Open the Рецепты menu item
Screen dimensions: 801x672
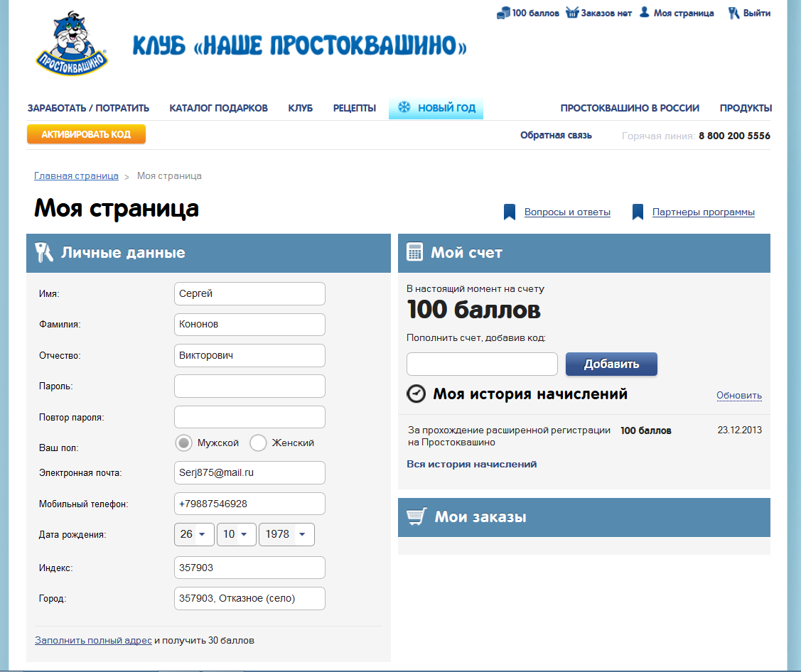[355, 108]
